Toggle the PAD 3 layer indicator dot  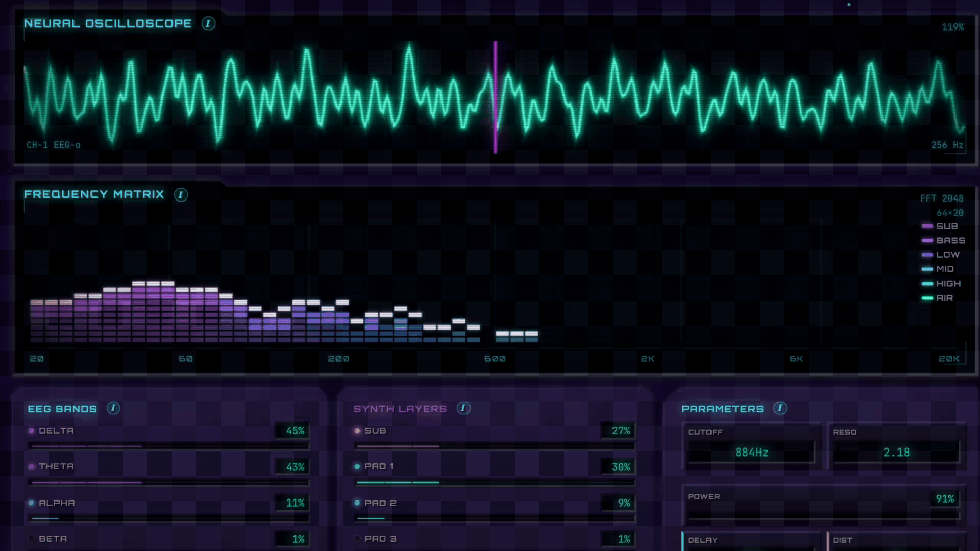[x=356, y=538]
